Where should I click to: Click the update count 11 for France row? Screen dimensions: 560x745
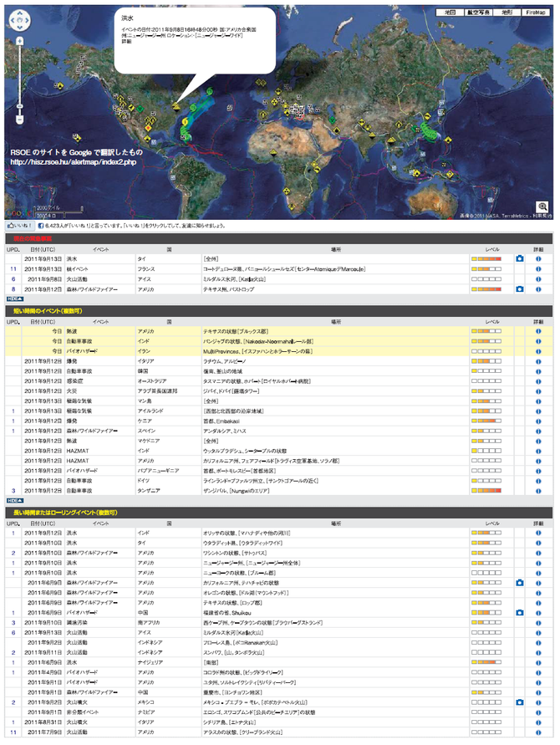13,269
